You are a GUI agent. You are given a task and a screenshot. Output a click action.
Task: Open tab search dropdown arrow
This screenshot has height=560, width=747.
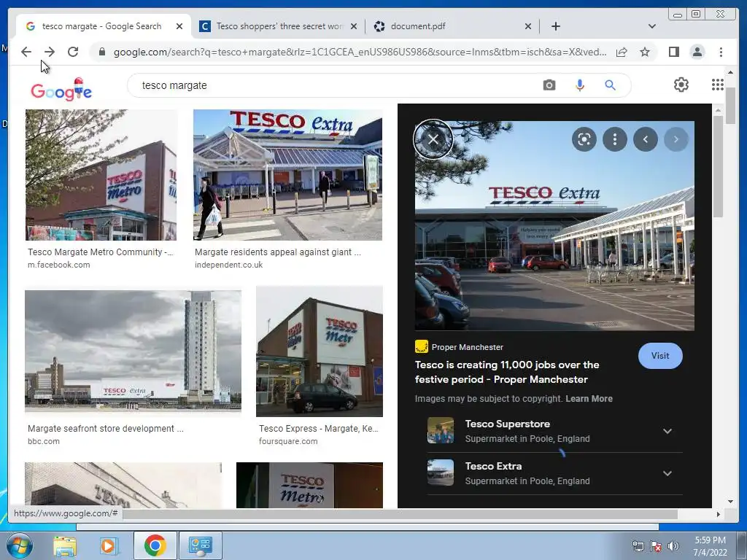pos(652,26)
